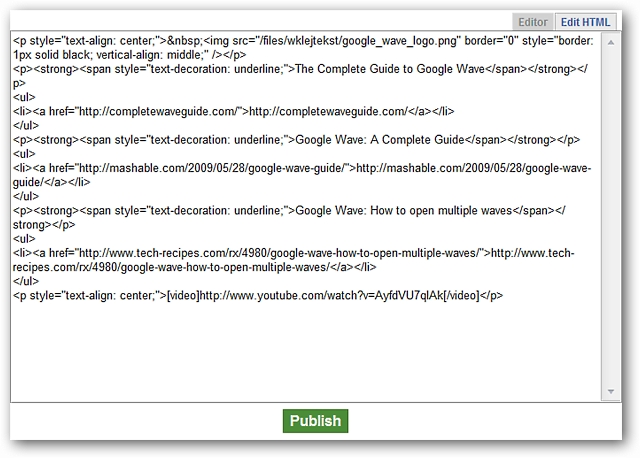Click the tech-recipes.com href URL text

pos(278,253)
